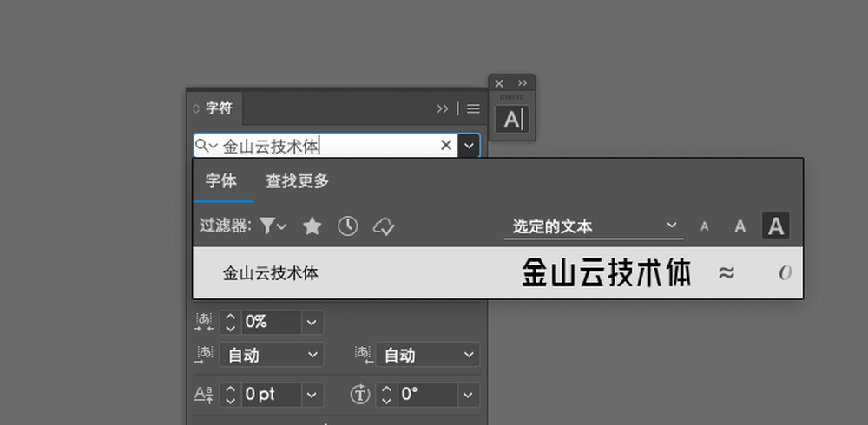Image resolution: width=868 pixels, height=425 pixels.
Task: Click the tsume proportional spacing icon
Action: click(204, 322)
